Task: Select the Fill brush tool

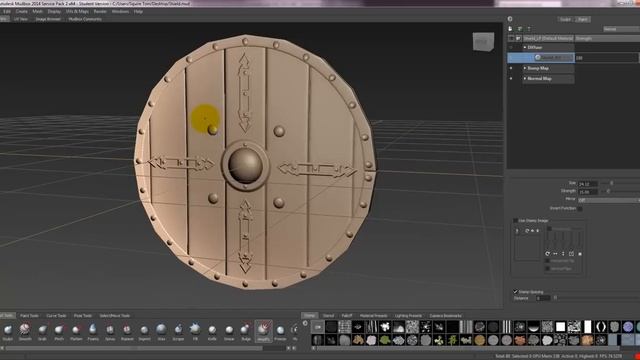Action: [195, 330]
